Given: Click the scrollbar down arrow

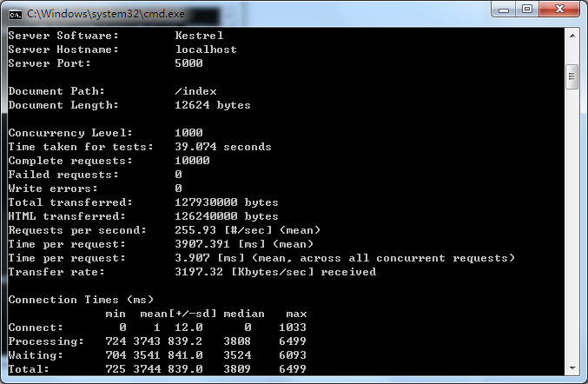Looking at the screenshot, I should 572,368.
